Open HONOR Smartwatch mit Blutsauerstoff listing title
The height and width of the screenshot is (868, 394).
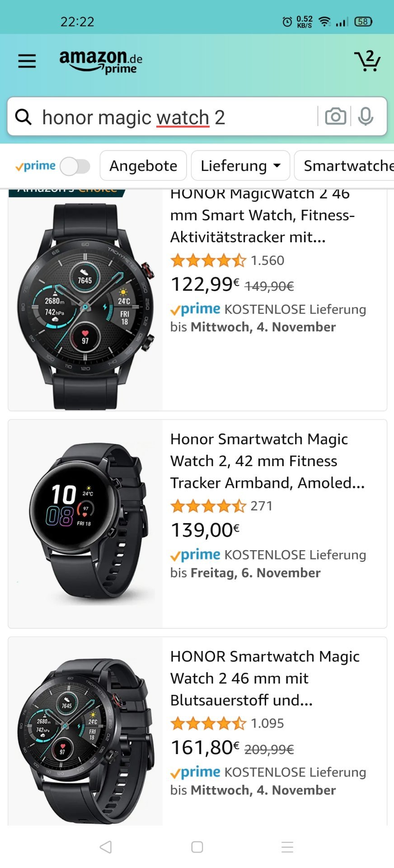(x=265, y=678)
